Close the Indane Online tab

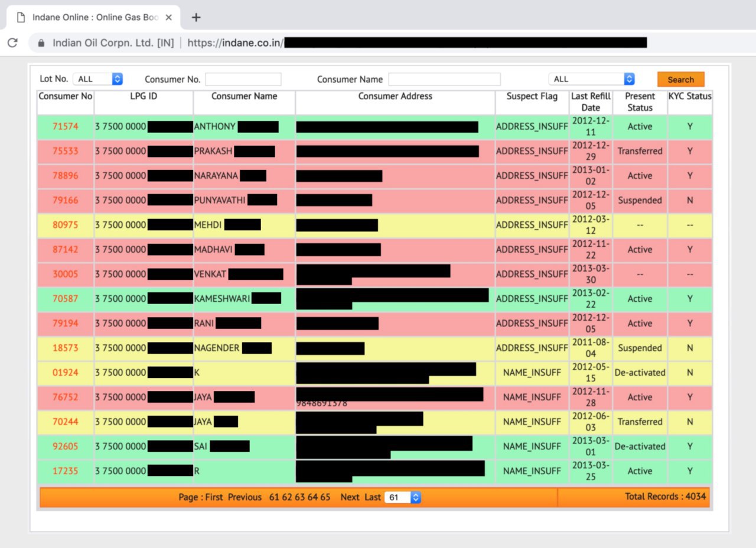click(169, 17)
